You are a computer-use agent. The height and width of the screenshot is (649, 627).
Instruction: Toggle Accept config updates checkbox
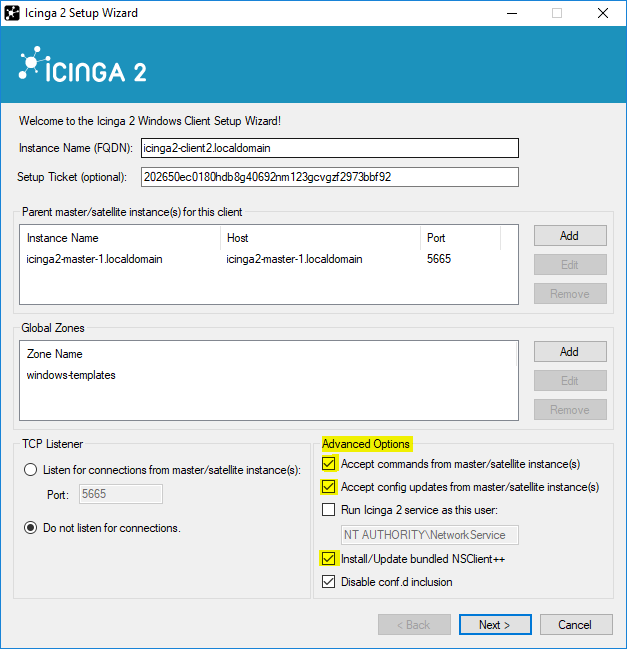click(x=329, y=487)
